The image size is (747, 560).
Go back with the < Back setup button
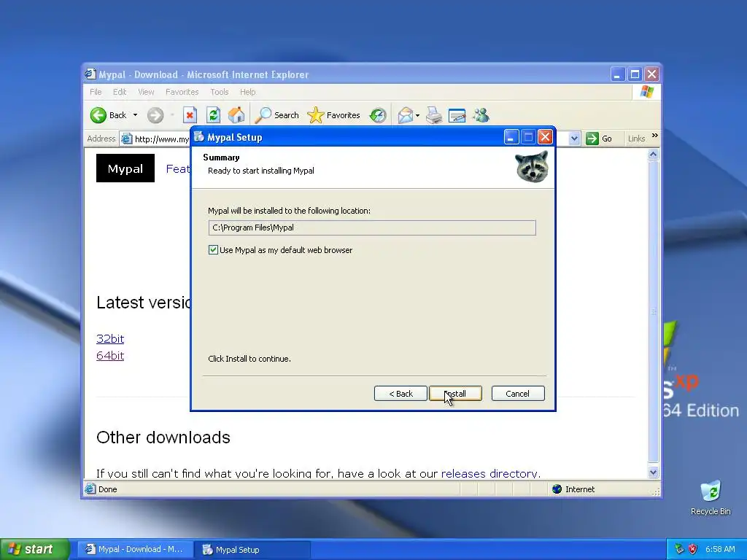[x=400, y=394]
